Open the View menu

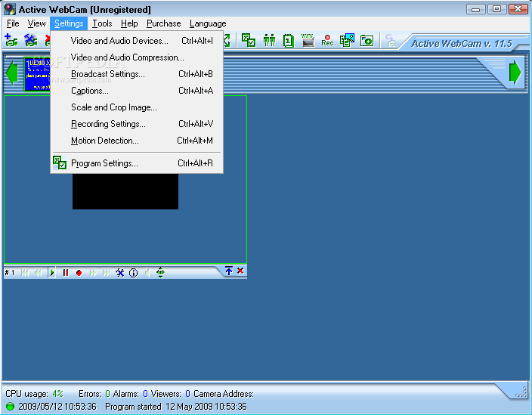point(36,23)
